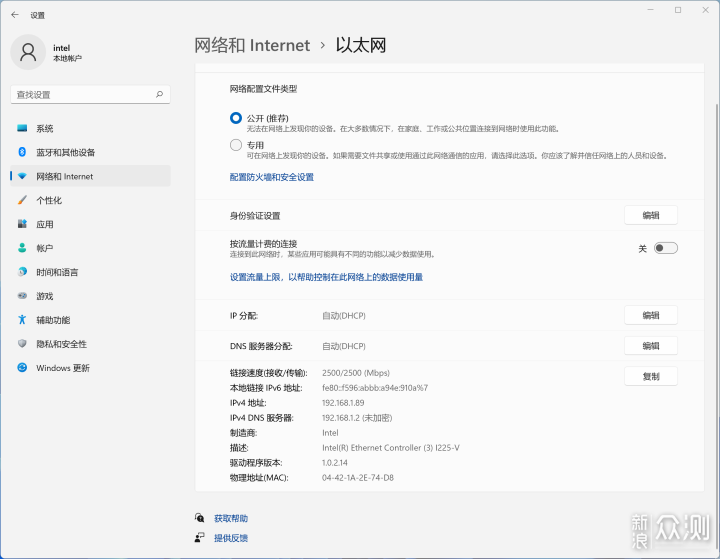Click the Intel(R) Ethernet Controller description
The image size is (720, 559).
391,447
